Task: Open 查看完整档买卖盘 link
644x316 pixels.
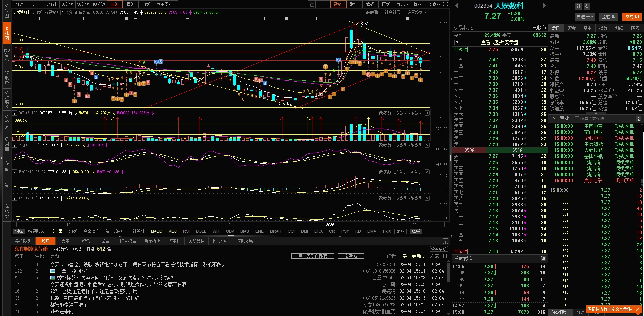Action: point(500,43)
